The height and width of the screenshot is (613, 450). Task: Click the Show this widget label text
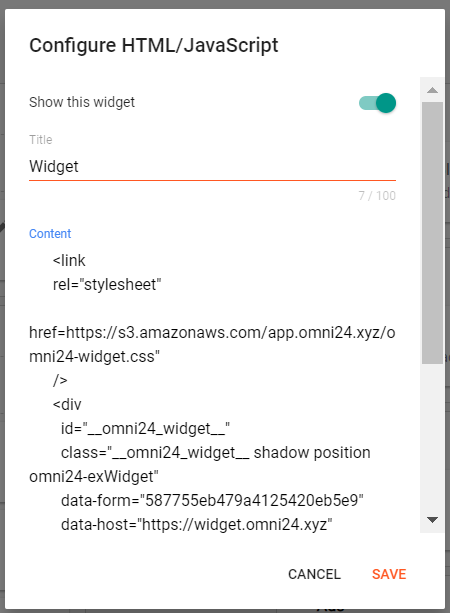click(x=82, y=102)
